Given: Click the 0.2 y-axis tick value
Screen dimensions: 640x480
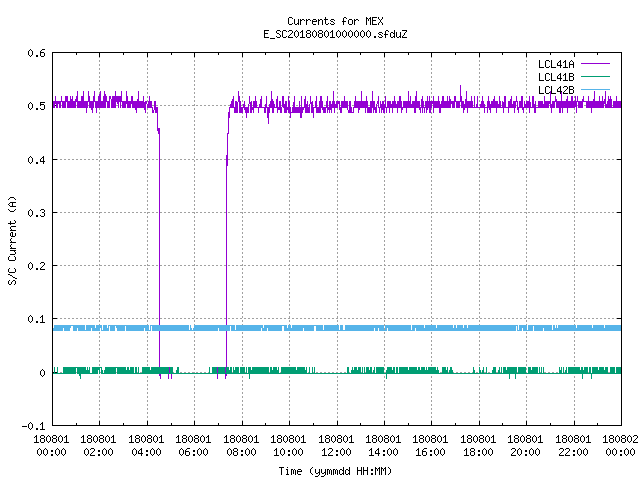Looking at the screenshot, I should (x=36, y=266).
